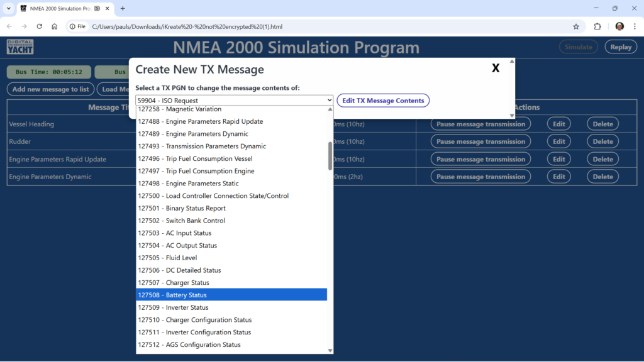Click the browser home icon
644x362 pixels.
point(55,26)
